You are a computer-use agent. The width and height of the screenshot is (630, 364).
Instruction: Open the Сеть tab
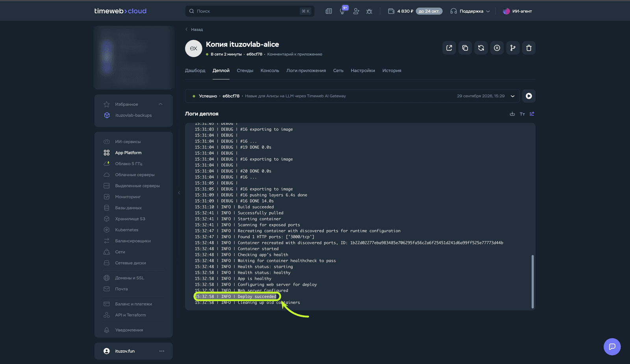pyautogui.click(x=338, y=71)
